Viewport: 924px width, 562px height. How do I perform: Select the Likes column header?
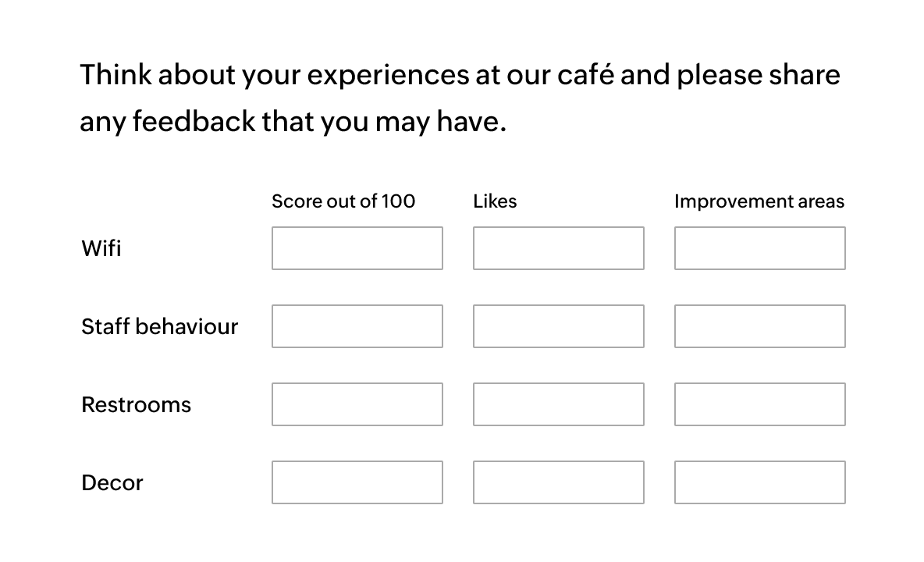(495, 201)
